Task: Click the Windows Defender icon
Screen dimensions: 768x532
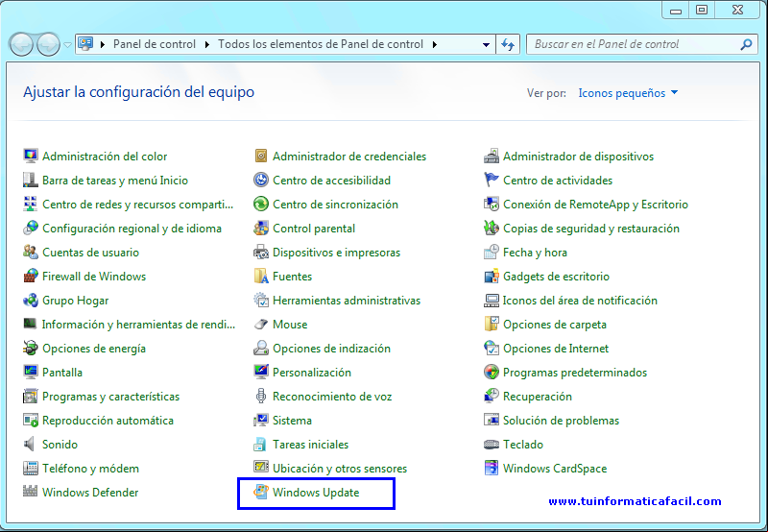Action: [x=31, y=491]
